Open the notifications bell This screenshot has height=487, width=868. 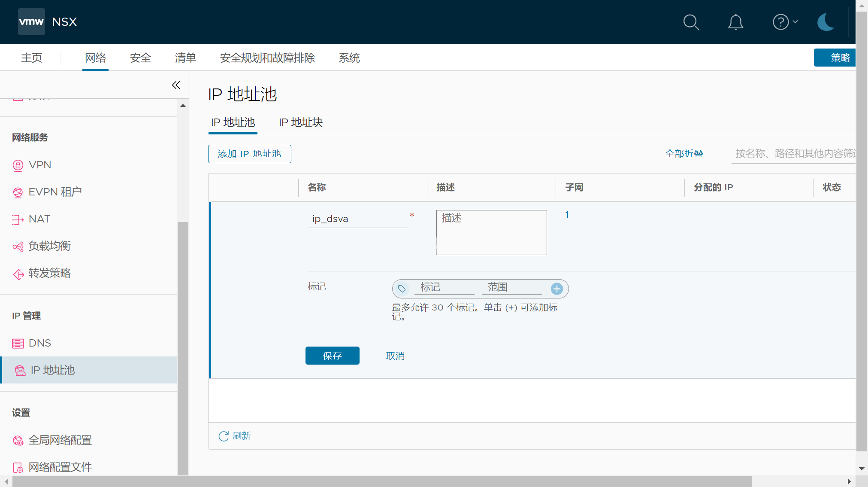click(x=735, y=22)
